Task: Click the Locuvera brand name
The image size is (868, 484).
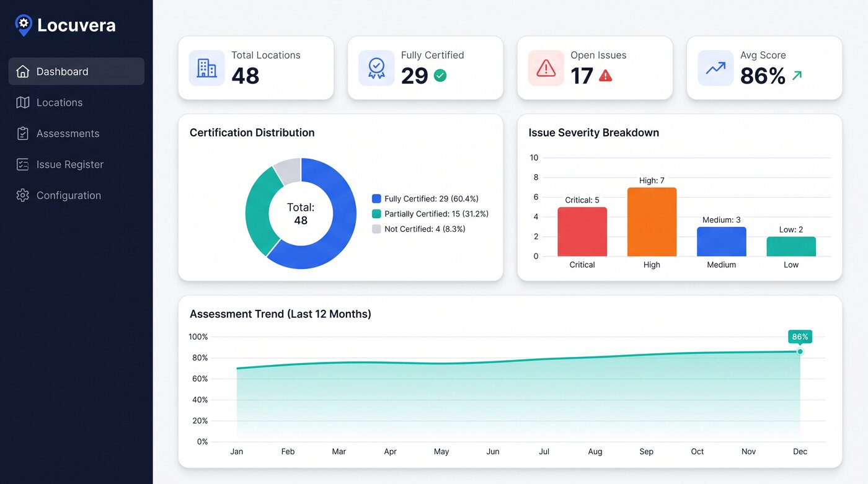Action: (x=76, y=25)
